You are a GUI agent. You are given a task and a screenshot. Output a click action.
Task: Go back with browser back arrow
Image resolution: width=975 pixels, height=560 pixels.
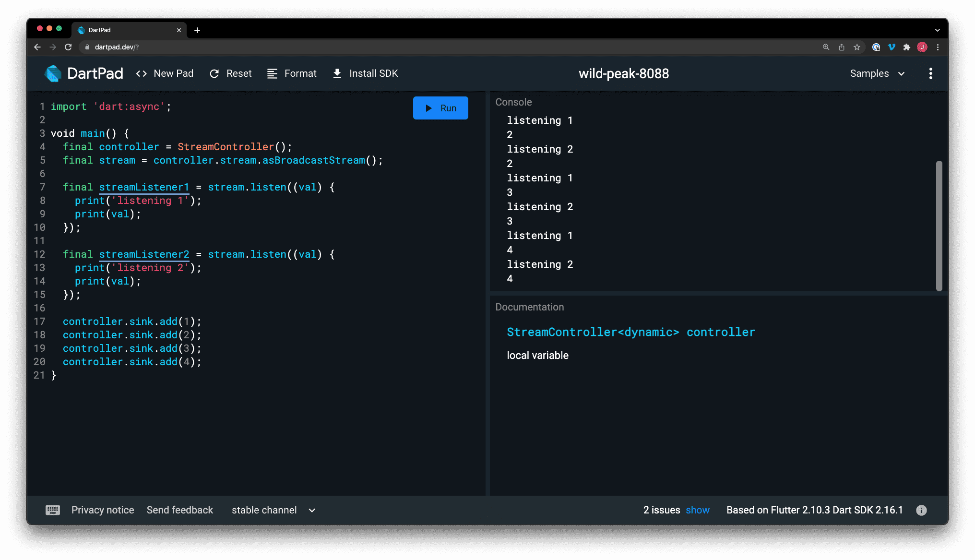37,47
